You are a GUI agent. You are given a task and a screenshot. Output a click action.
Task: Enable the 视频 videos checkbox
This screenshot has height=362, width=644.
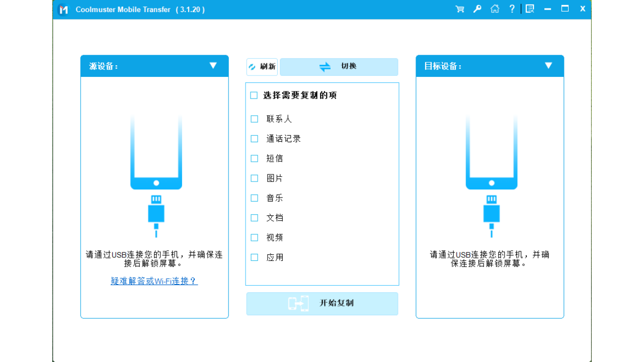(x=254, y=237)
